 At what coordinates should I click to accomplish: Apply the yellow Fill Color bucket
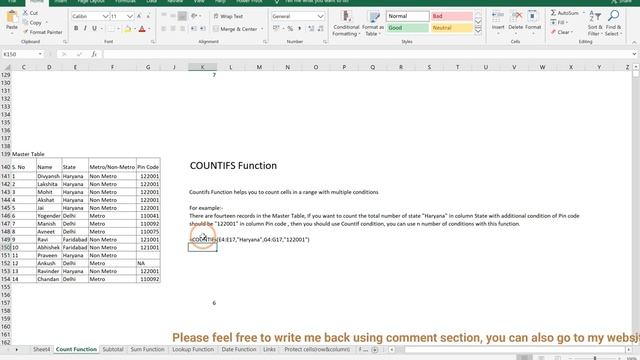[128, 29]
